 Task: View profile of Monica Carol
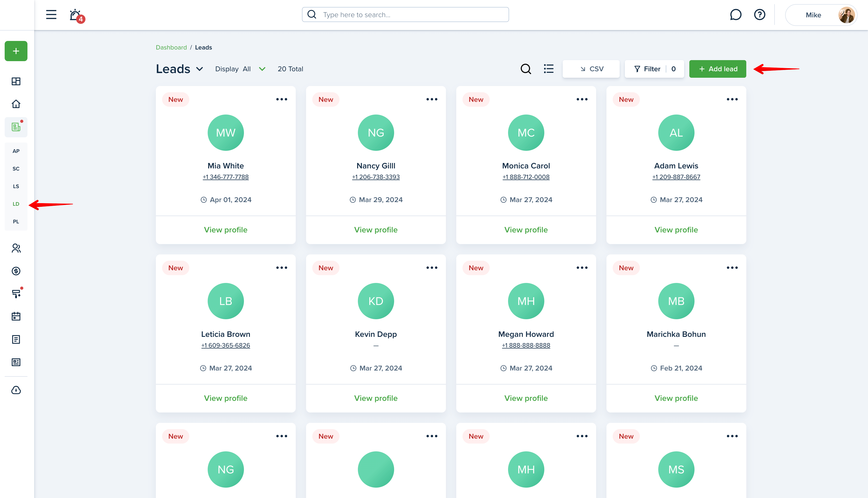tap(526, 230)
